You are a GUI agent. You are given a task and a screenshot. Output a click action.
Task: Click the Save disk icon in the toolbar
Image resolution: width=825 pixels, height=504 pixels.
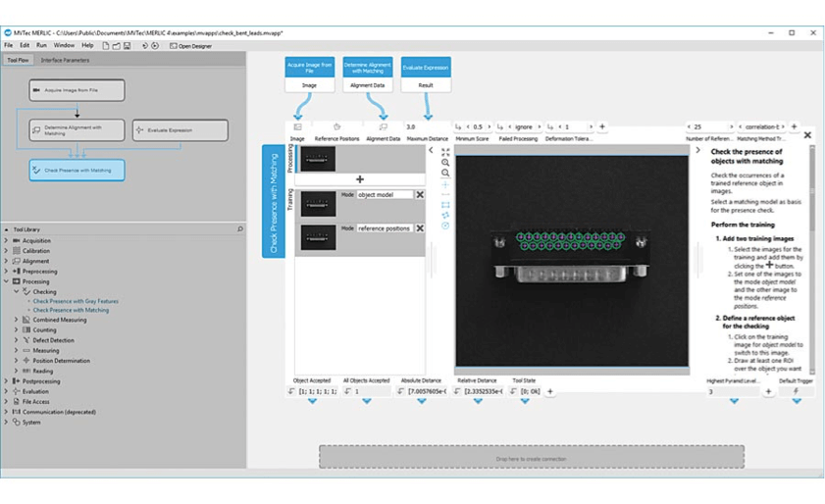coord(127,46)
